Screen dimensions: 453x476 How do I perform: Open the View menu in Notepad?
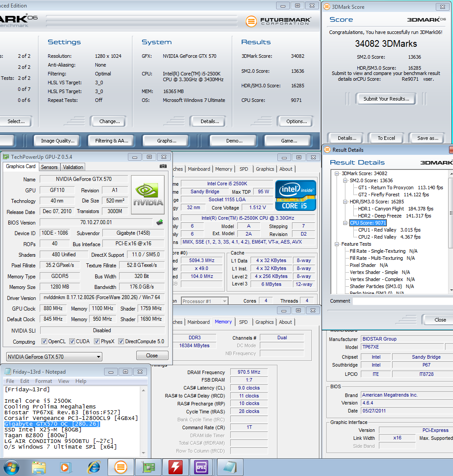(x=64, y=381)
